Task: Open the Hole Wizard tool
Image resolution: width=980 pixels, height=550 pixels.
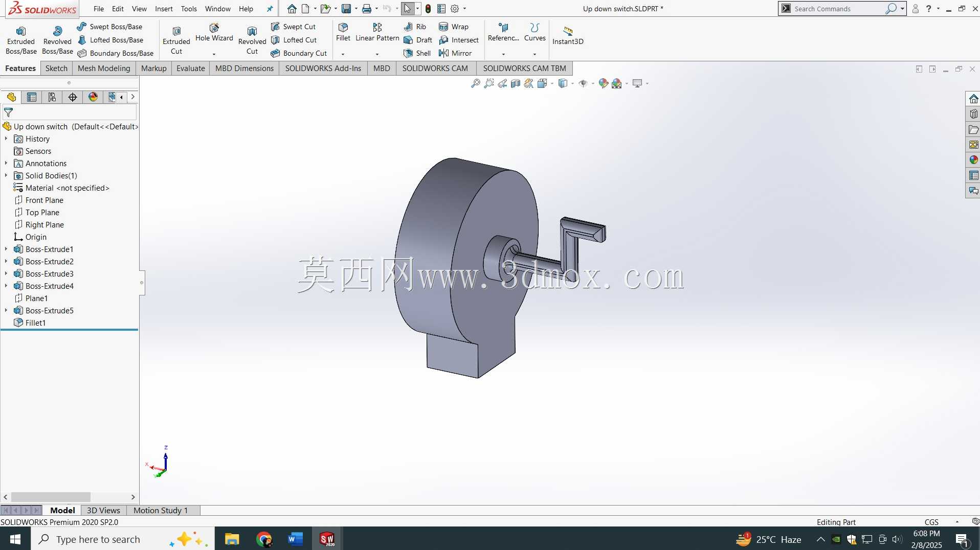Action: (x=214, y=33)
